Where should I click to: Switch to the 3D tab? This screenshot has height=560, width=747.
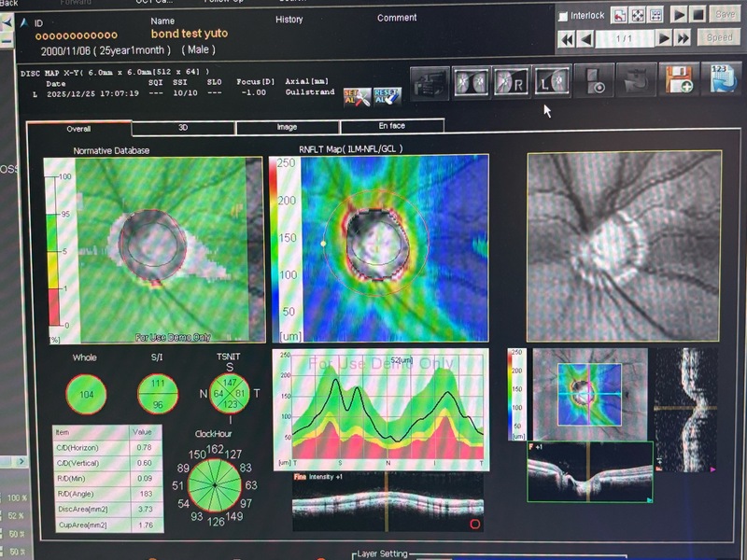click(182, 127)
